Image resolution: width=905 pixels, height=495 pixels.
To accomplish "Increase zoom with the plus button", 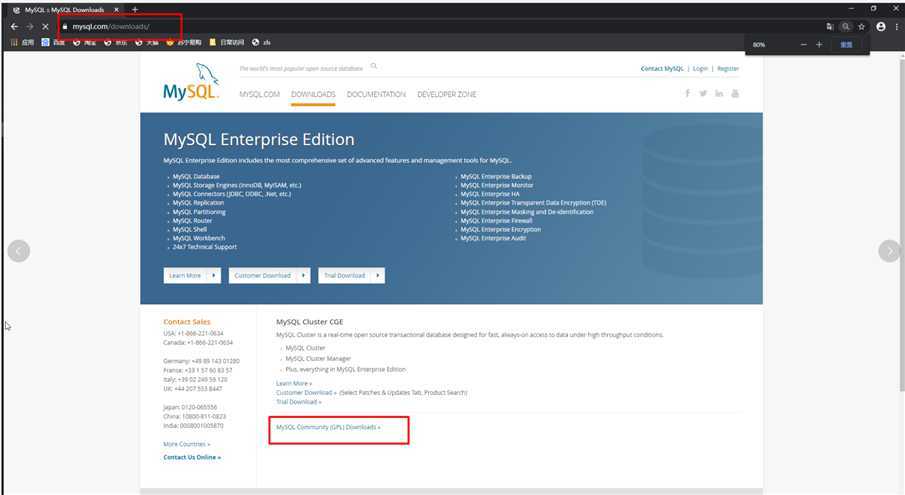I will 819,44.
